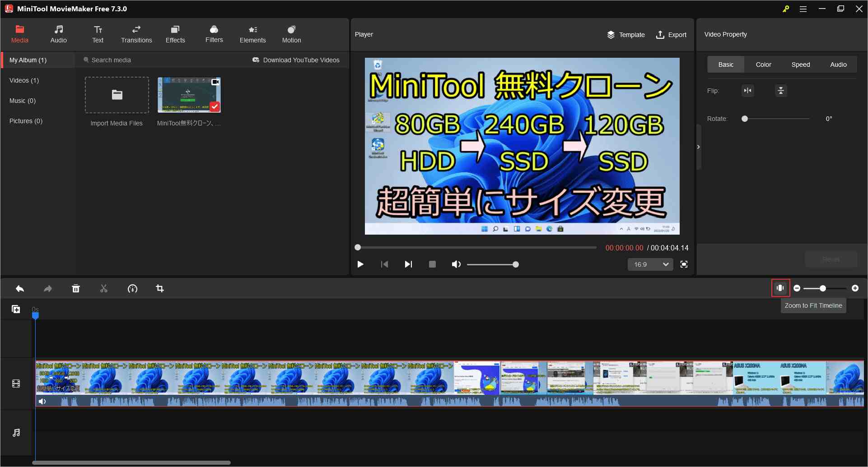The height and width of the screenshot is (467, 868).
Task: Switch to Audio property tab
Action: click(838, 65)
